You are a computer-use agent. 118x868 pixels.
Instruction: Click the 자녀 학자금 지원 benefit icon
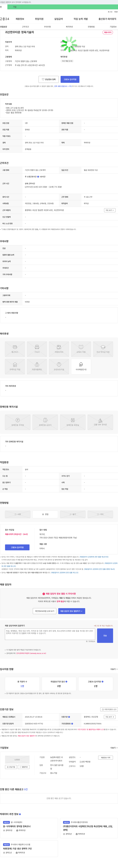pos(103,349)
